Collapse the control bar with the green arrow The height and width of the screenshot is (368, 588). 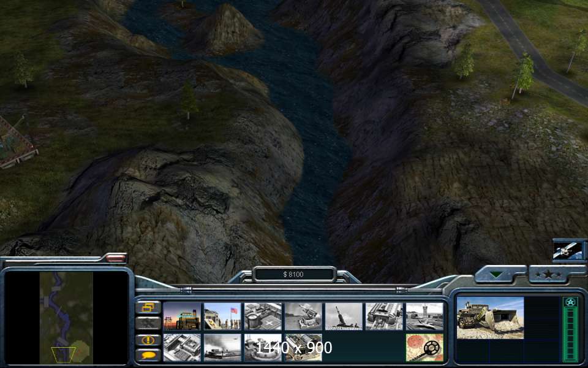497,275
